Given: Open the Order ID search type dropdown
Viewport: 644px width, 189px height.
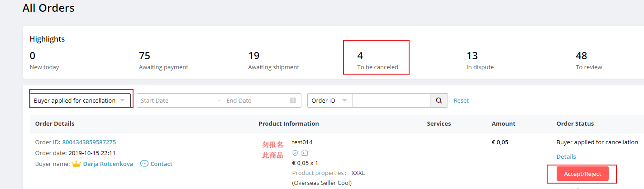Looking at the screenshot, I should tap(329, 100).
